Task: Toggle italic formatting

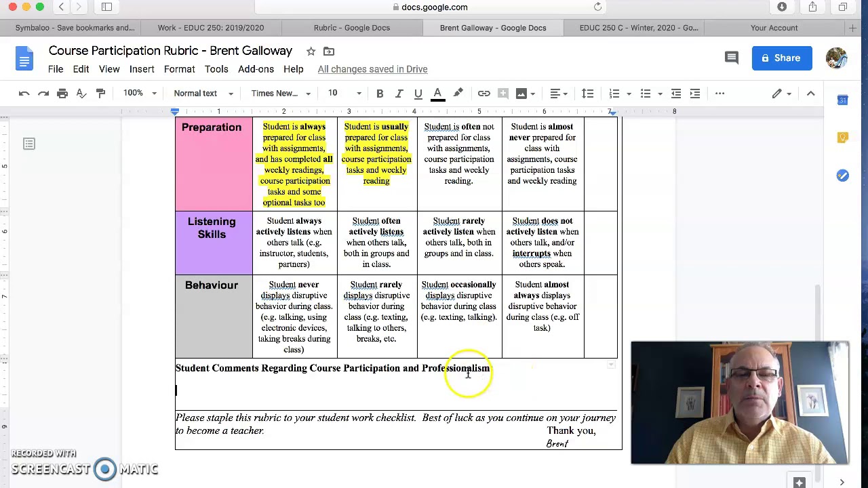Action: tap(399, 94)
